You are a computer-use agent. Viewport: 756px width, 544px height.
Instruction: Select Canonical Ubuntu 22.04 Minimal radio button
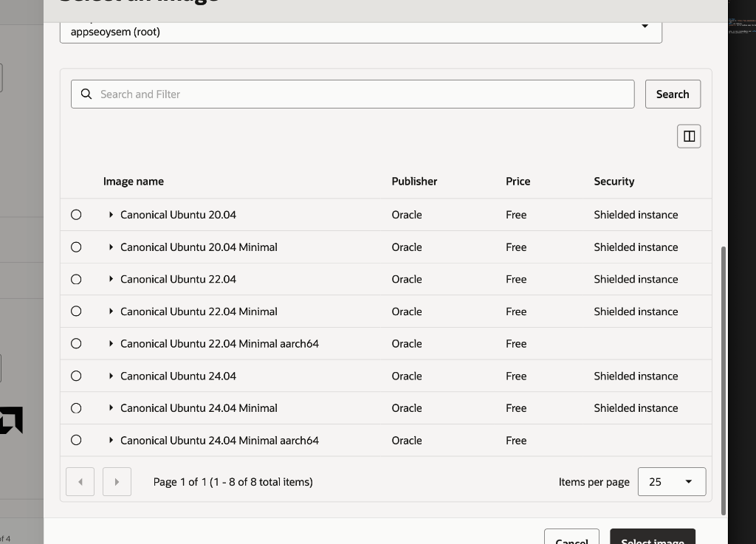click(x=76, y=311)
